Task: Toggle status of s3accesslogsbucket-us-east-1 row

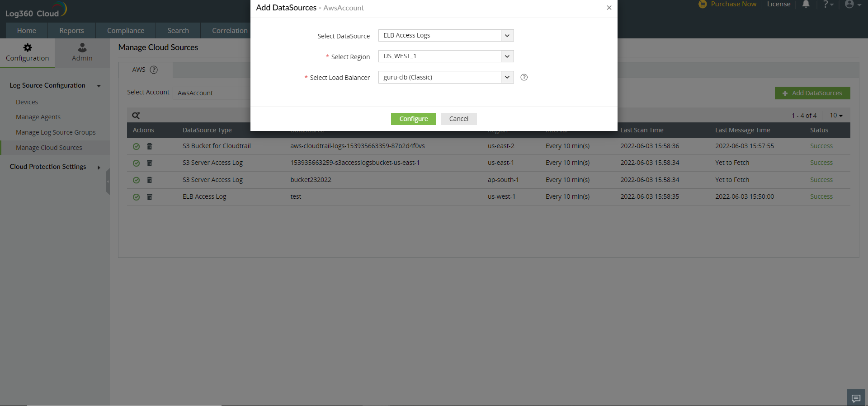Action: click(x=136, y=163)
